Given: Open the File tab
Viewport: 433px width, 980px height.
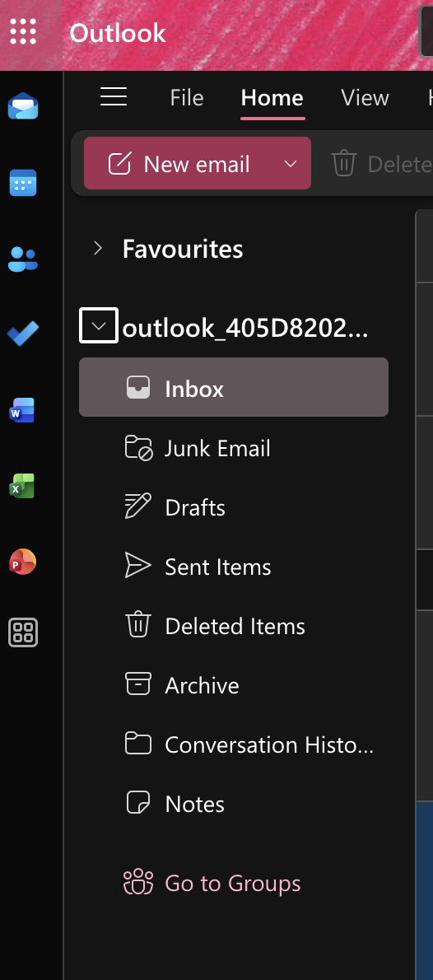Looking at the screenshot, I should coord(187,97).
